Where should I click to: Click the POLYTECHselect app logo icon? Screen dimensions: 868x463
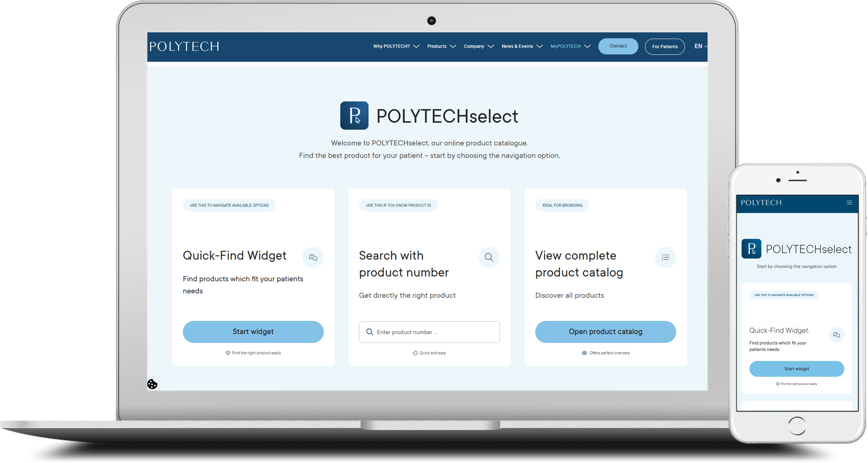coord(354,116)
